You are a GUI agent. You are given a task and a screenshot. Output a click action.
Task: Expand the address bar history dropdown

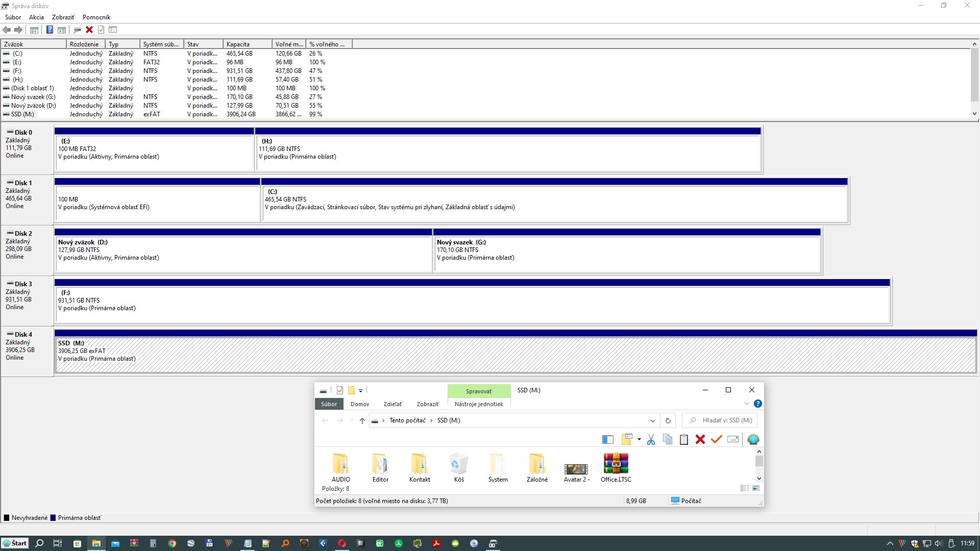652,420
